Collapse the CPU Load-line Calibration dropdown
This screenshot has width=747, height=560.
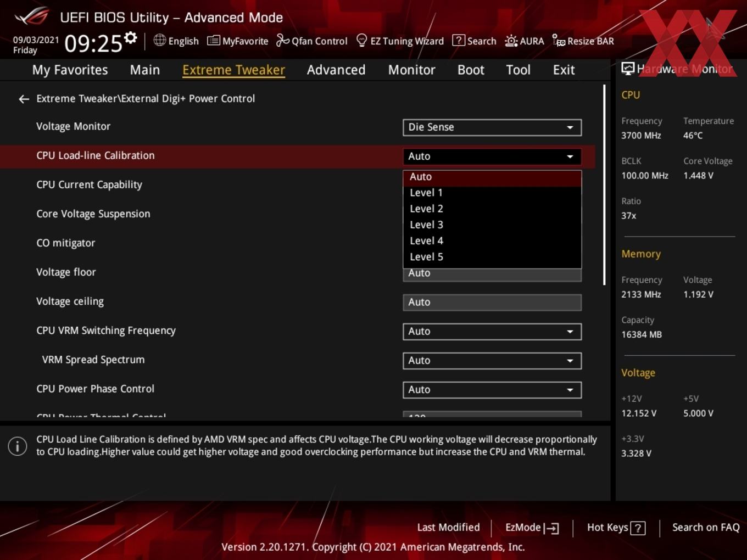point(492,156)
